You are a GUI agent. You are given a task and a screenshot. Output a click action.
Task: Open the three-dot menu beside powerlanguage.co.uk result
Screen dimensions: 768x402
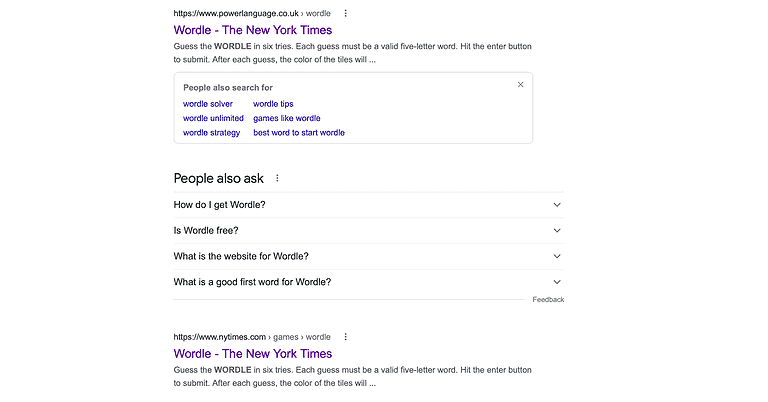[x=346, y=14]
